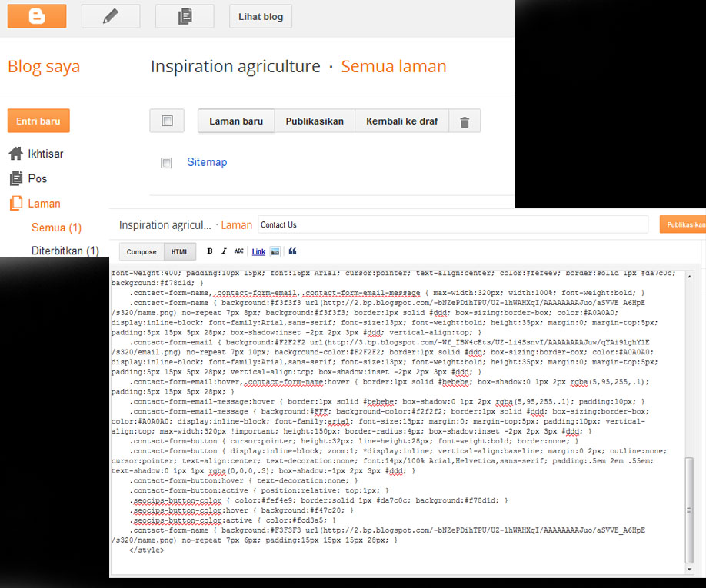706x588 pixels.
Task: Apply italic formatting using the toolbar icon
Action: click(224, 251)
